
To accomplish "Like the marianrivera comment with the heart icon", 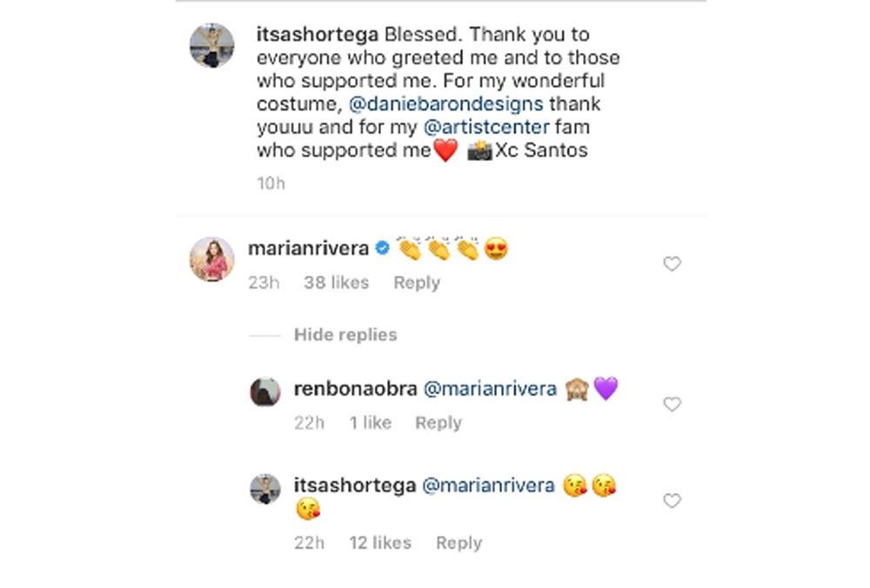I will [x=672, y=264].
